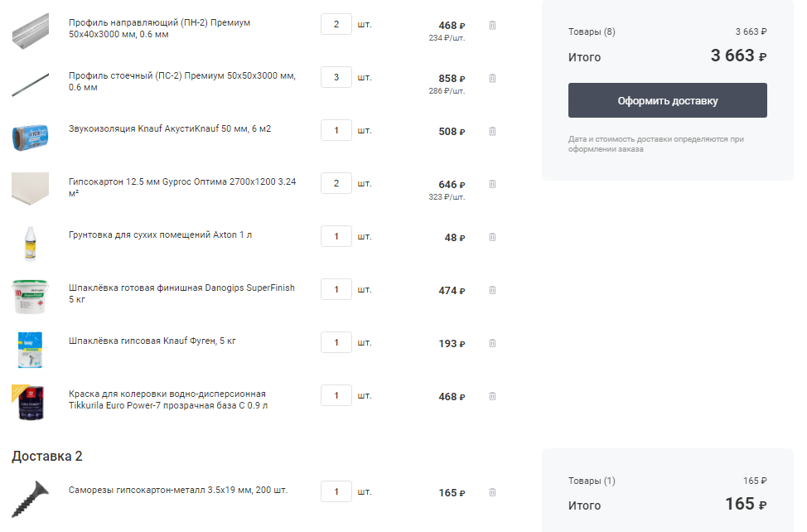Click Оформить доставку button

pyautogui.click(x=668, y=100)
